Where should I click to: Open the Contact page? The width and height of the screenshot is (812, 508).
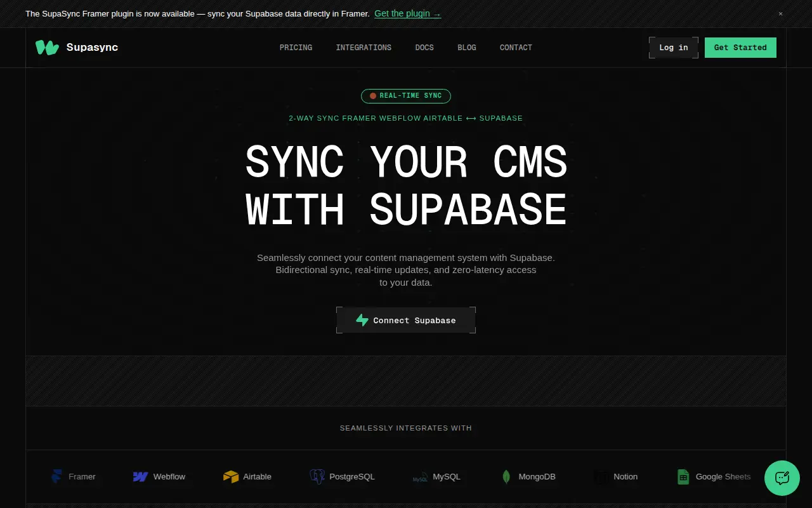click(516, 48)
